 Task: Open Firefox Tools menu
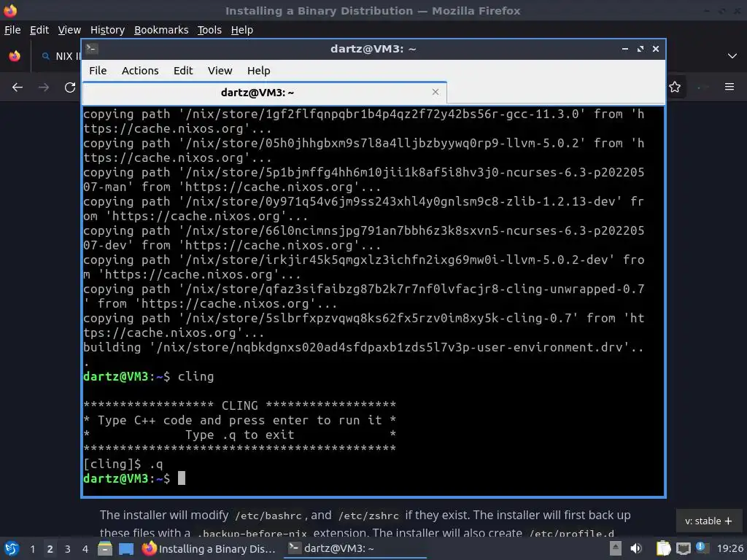click(209, 30)
